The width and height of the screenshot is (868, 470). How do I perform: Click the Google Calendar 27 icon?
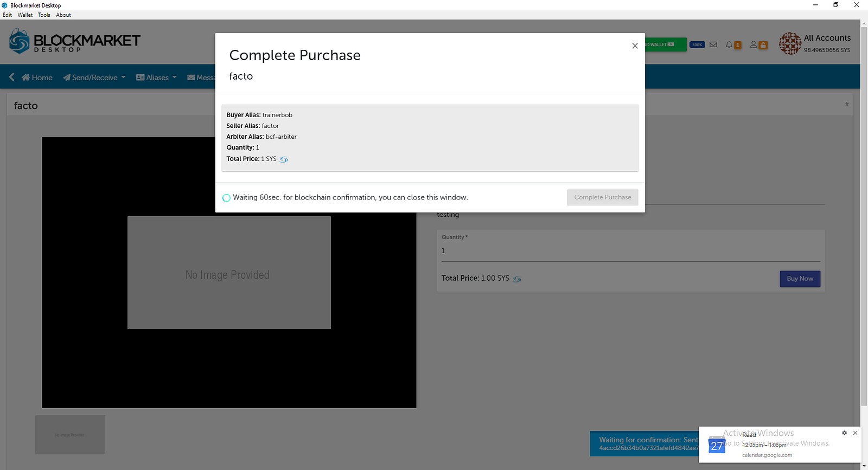(x=717, y=445)
